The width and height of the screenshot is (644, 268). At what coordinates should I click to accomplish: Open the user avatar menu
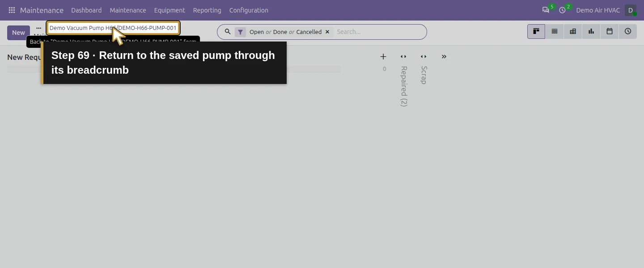(631, 10)
